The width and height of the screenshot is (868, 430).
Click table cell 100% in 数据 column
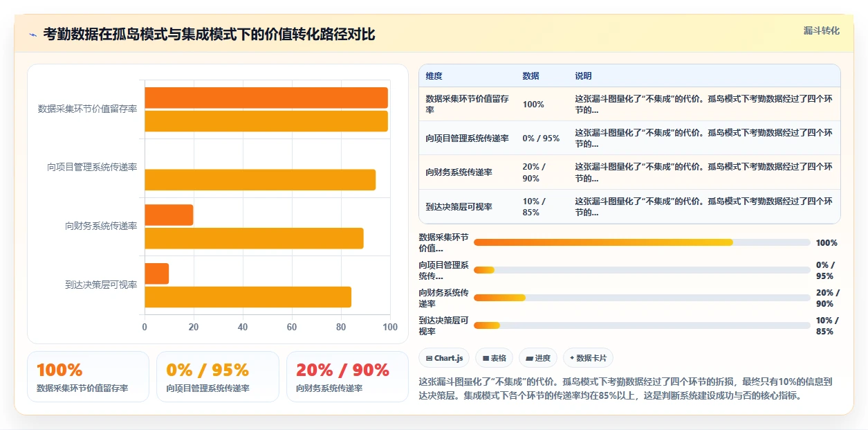click(533, 105)
